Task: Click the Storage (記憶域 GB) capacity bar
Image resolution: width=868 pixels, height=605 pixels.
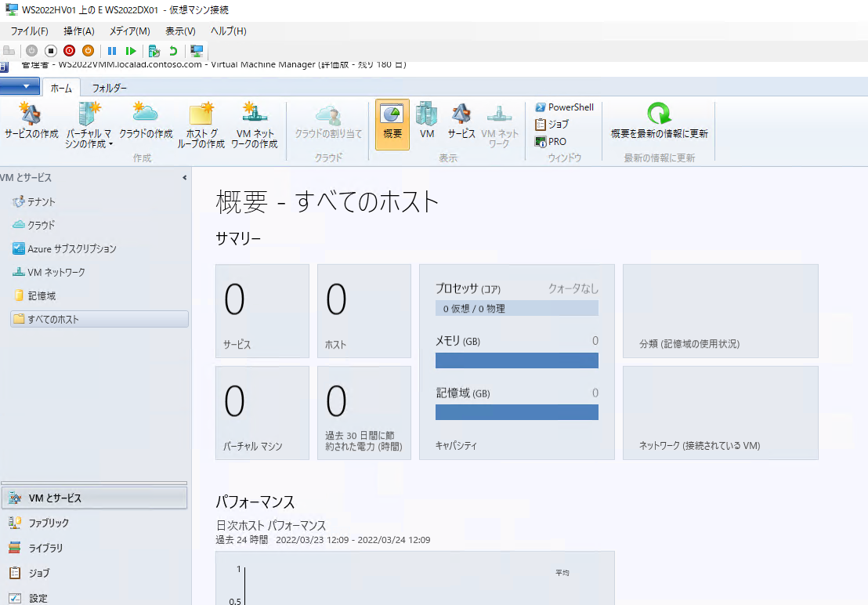Action: [516, 411]
